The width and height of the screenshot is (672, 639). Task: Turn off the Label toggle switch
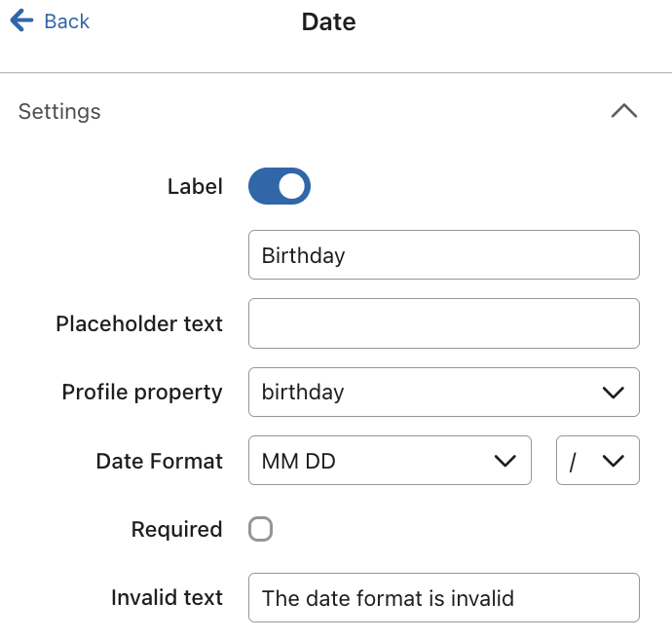point(280,186)
